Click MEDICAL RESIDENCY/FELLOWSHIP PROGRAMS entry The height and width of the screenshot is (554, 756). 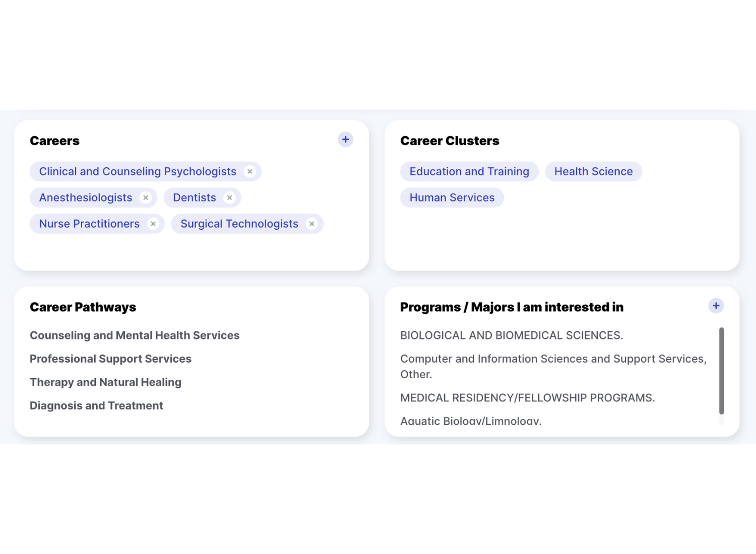tap(528, 397)
